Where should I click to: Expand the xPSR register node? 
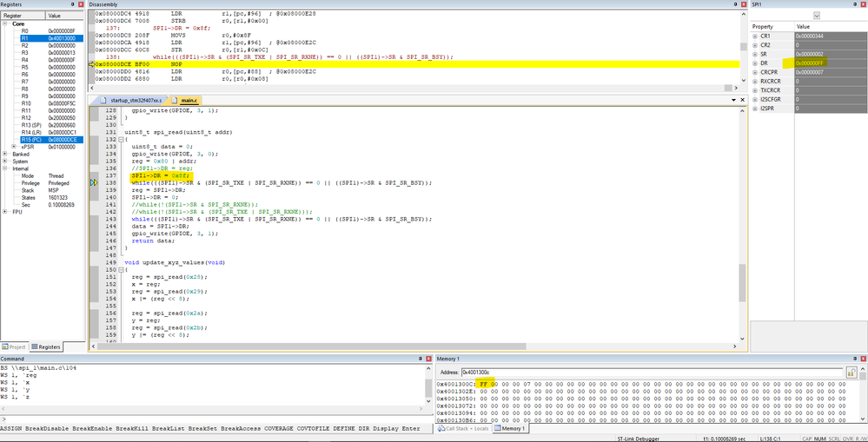pos(14,147)
